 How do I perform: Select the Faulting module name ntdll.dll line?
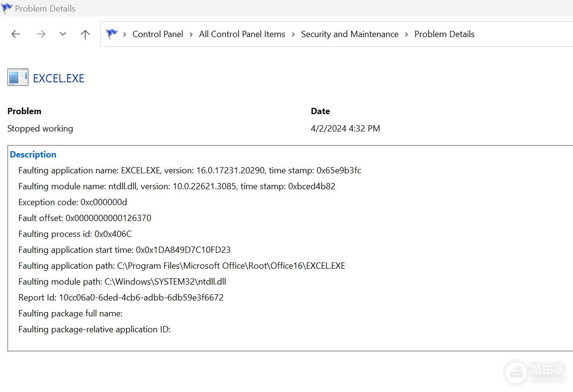pos(177,186)
